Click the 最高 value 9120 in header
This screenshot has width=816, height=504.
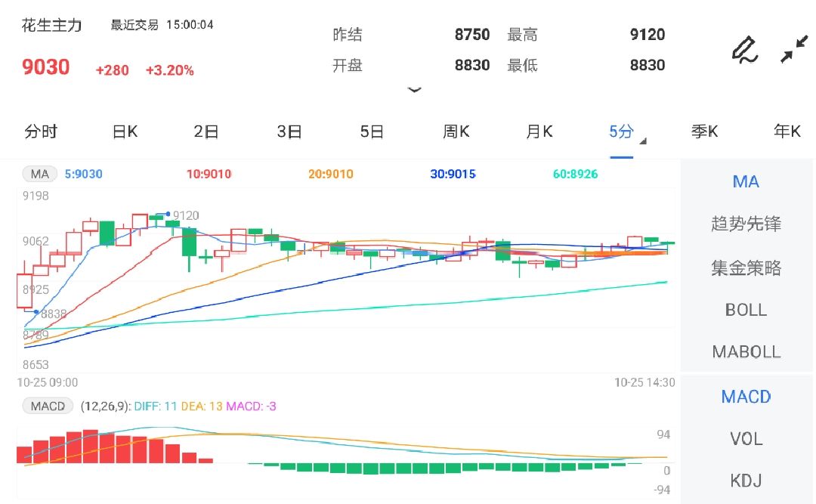(x=648, y=34)
